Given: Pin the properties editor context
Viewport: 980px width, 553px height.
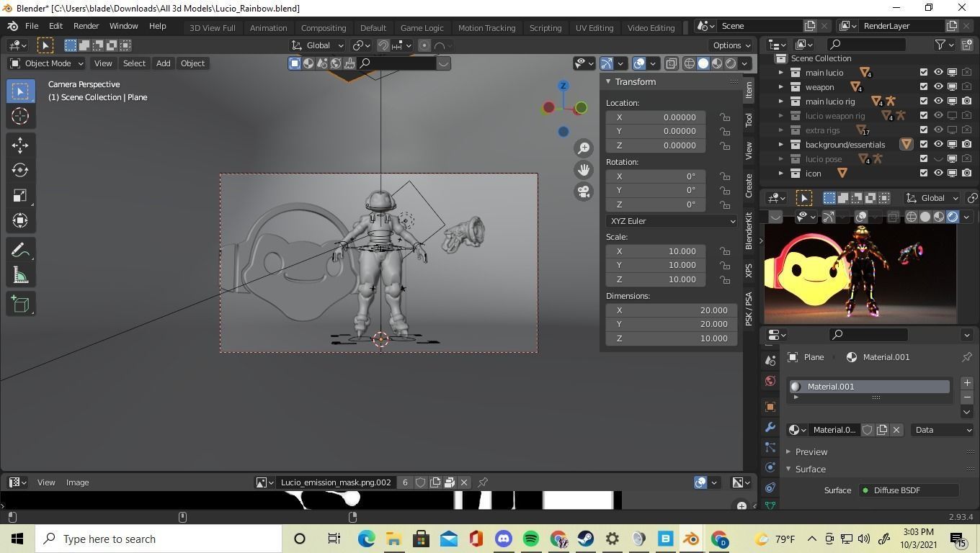Looking at the screenshot, I should pyautogui.click(x=967, y=357).
